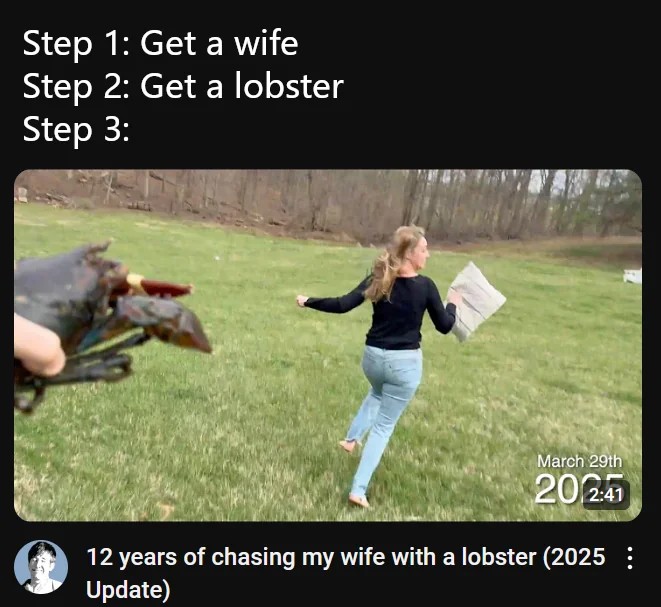Click the newspaper the woman is holding
This screenshot has width=661, height=607.
476,301
